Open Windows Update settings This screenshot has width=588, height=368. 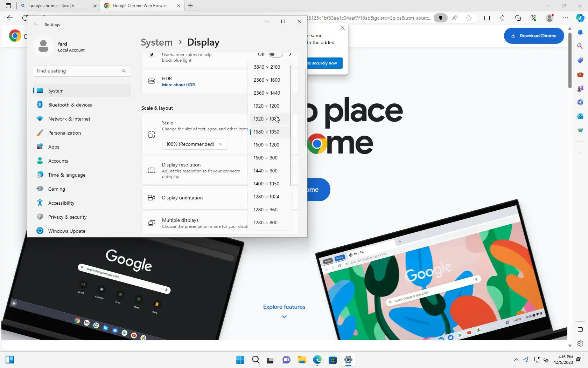click(82, 231)
